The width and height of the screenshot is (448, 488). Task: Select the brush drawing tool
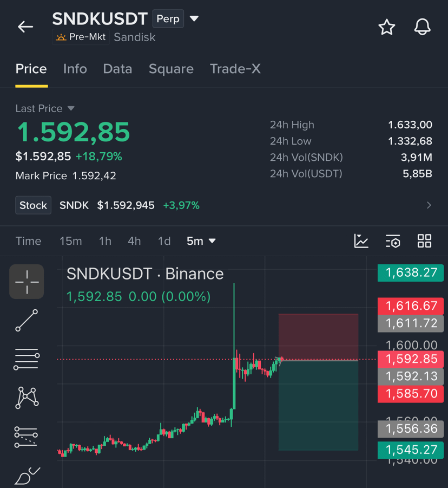[x=27, y=476]
